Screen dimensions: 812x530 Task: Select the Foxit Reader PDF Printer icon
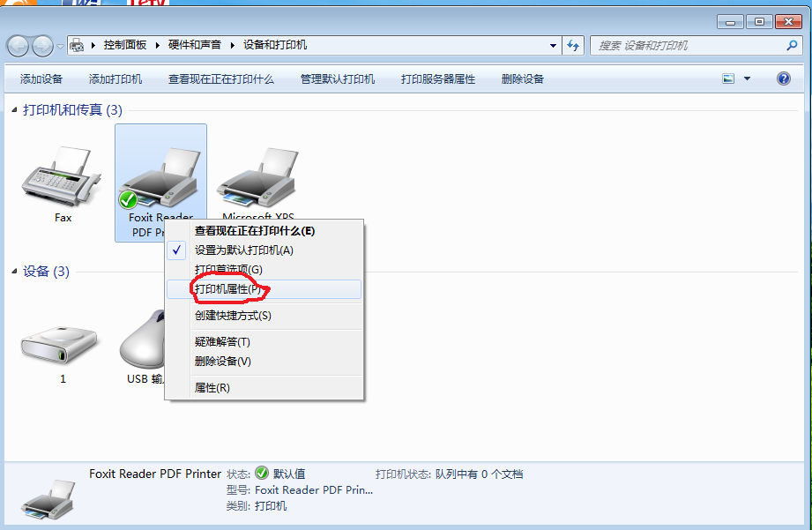tap(160, 177)
